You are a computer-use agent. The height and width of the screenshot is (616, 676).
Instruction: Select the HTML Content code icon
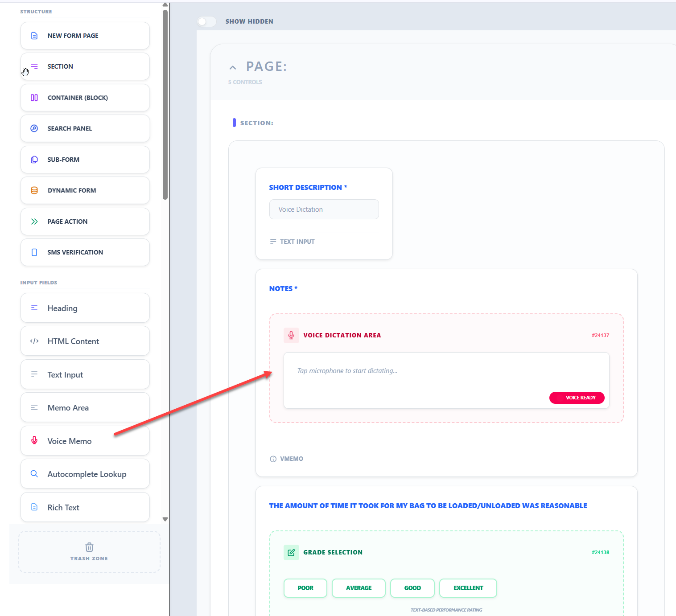[x=34, y=341]
